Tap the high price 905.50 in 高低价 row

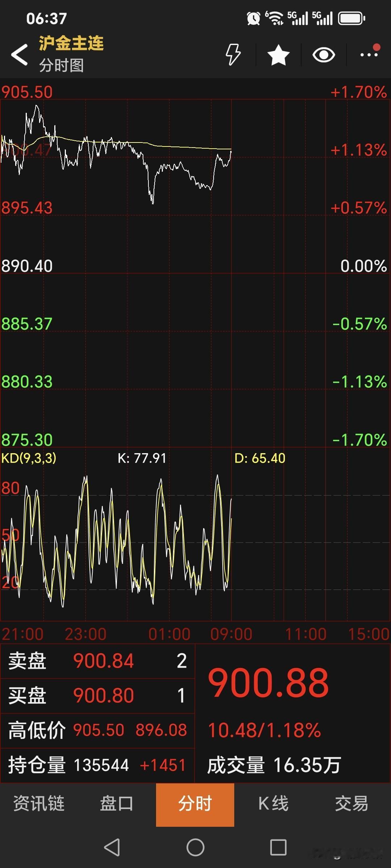point(99,730)
